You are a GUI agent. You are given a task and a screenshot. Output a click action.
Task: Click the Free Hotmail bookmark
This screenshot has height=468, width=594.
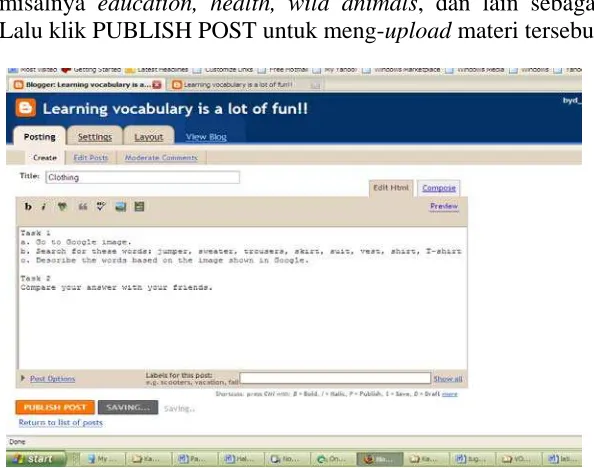pos(283,70)
